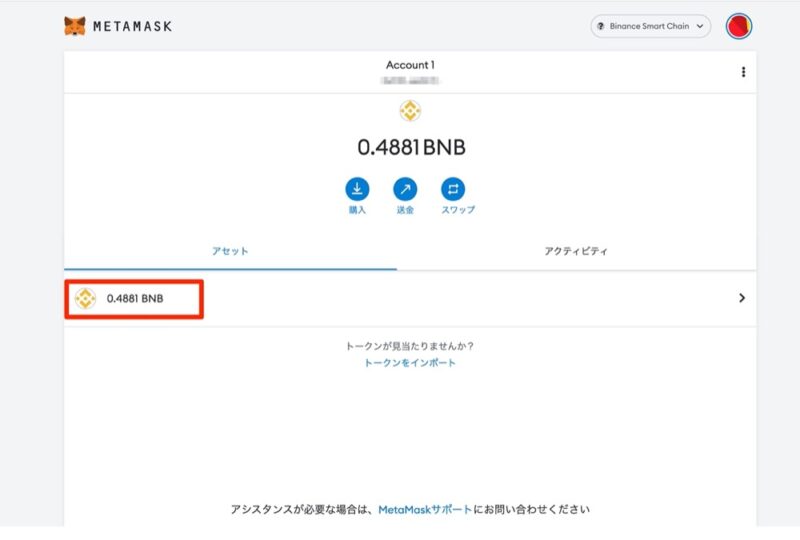Click the 送金 (Send) arrow icon button

(x=405, y=189)
